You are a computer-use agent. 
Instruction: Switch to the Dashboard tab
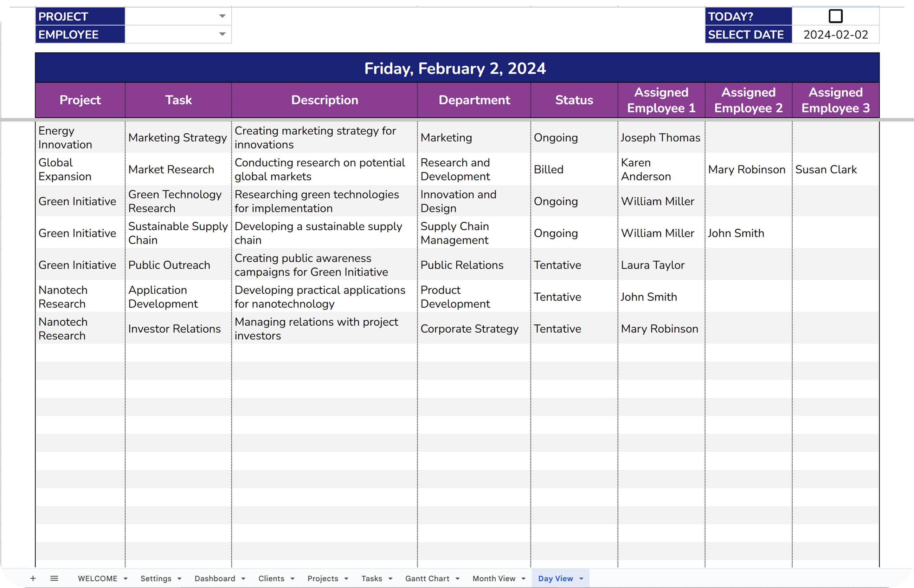tap(215, 579)
